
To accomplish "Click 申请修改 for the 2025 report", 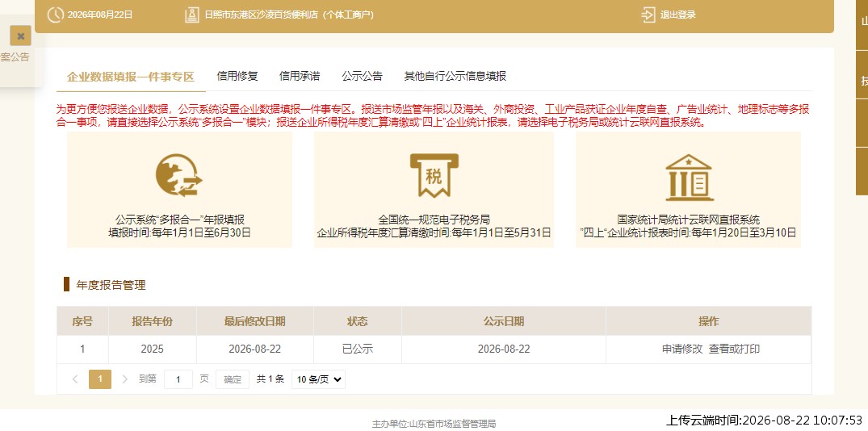I will click(x=682, y=349).
